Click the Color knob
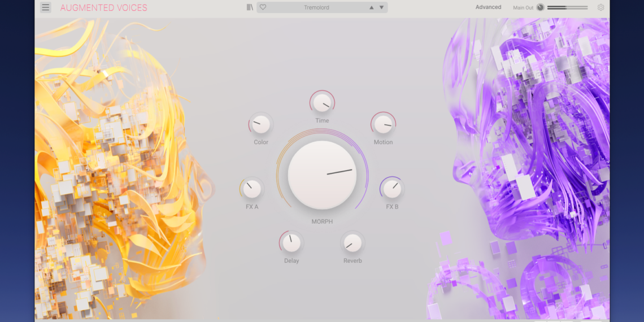The height and width of the screenshot is (322, 644). point(261,124)
